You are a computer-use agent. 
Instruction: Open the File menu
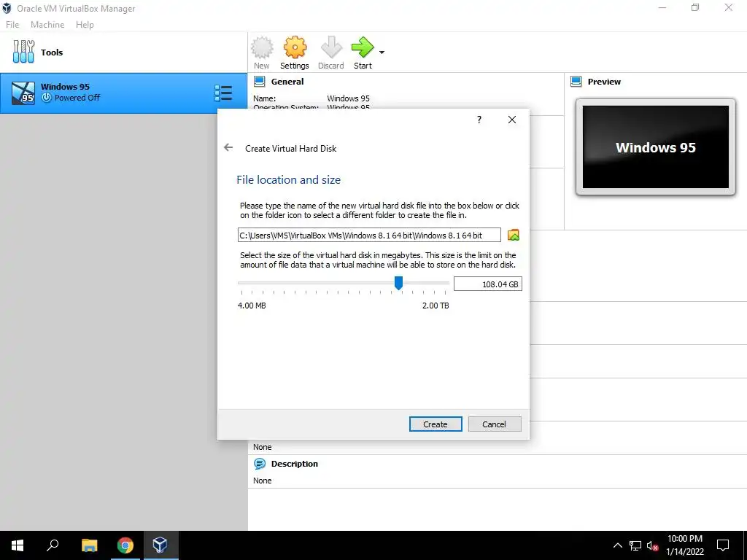tap(12, 25)
